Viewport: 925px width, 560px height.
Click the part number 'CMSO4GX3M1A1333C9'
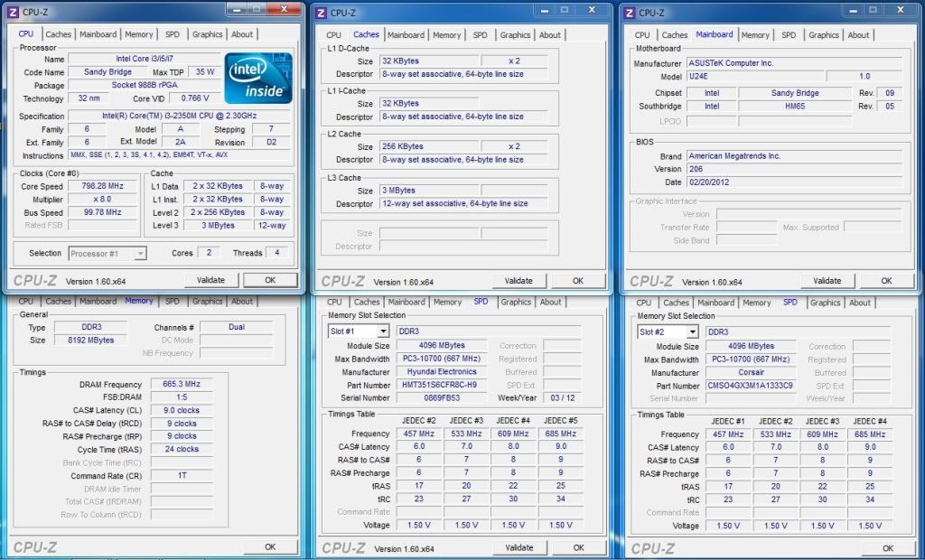pyautogui.click(x=751, y=386)
